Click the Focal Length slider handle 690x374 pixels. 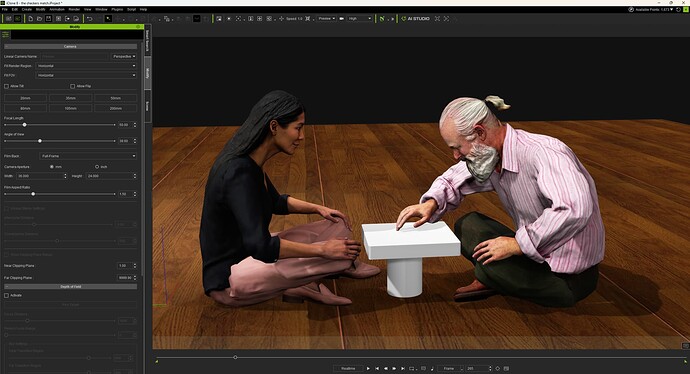(24, 125)
